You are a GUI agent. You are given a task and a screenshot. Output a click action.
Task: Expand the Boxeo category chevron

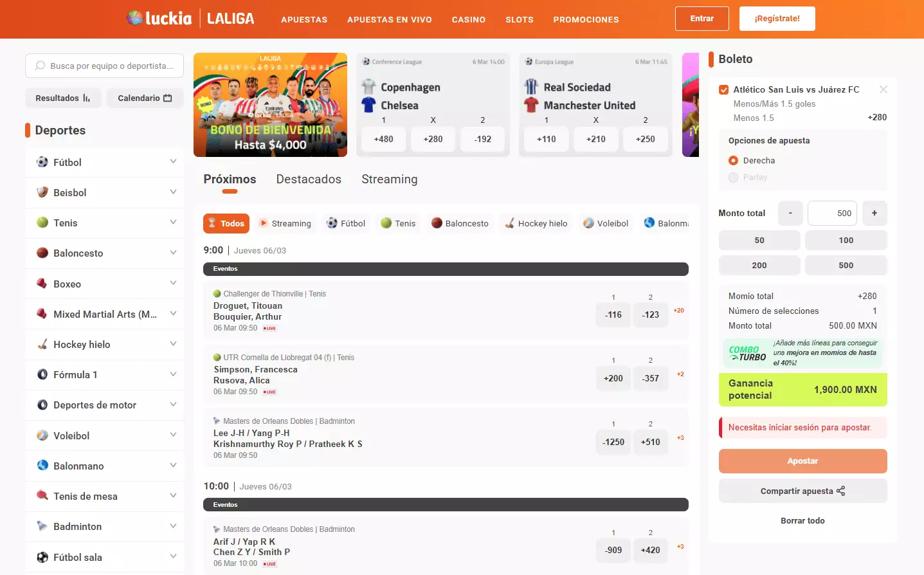(x=173, y=283)
